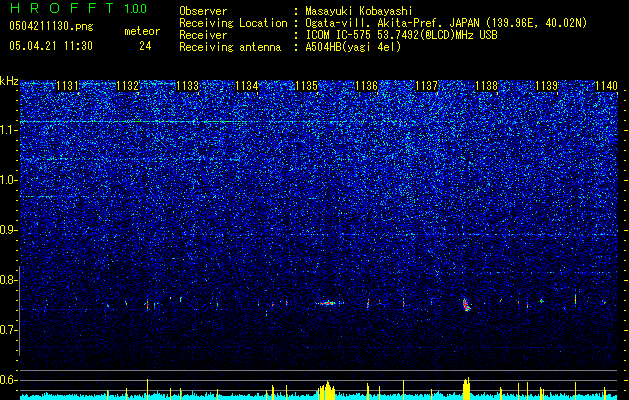This screenshot has width=629, height=400.
Task: Click the Receiver label
Action: 203,35
